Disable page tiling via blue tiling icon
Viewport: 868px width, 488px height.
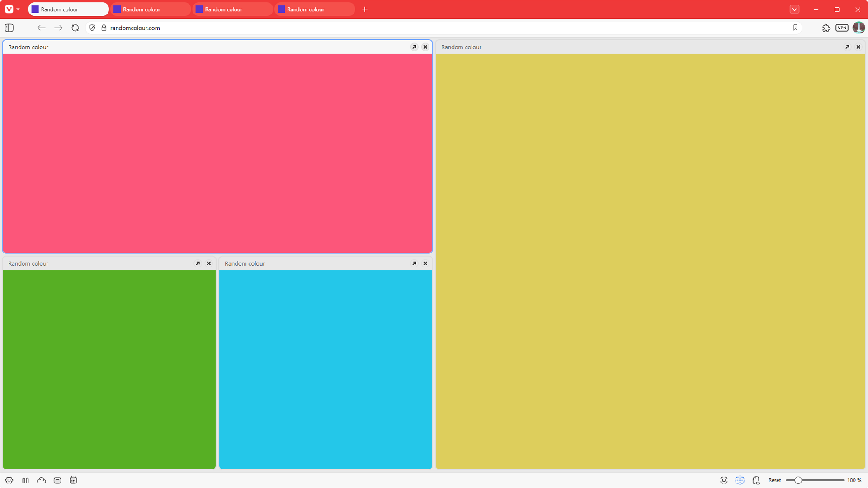(740, 480)
